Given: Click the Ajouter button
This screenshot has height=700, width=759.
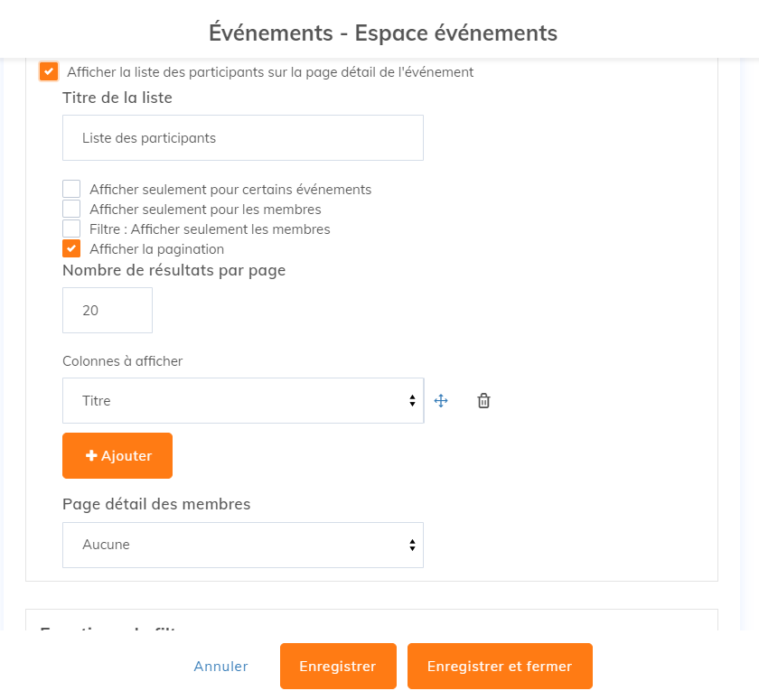Looking at the screenshot, I should click(117, 456).
